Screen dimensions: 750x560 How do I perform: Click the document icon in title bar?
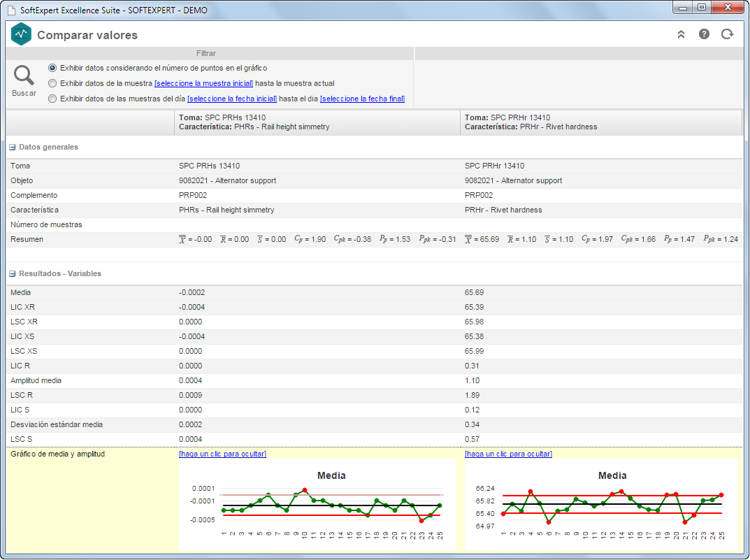[x=11, y=10]
